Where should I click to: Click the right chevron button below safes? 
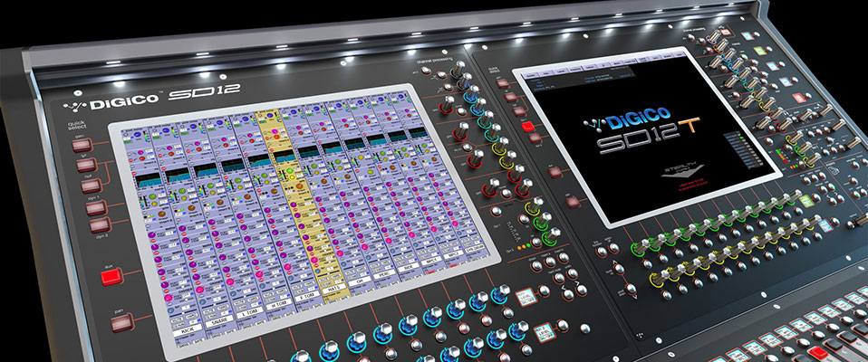click(x=582, y=290)
